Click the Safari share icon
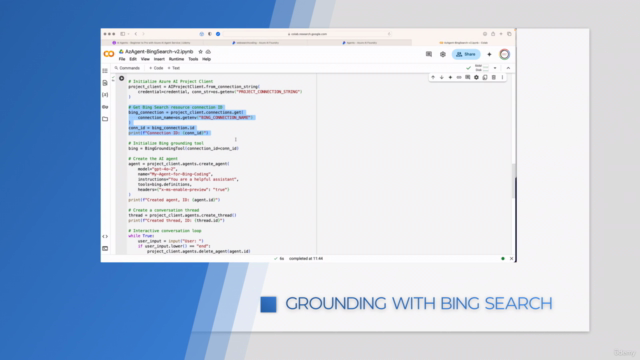 tap(493, 34)
